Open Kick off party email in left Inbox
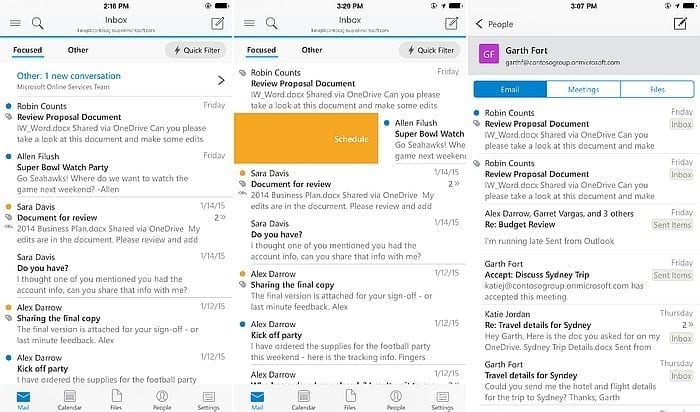The image size is (700, 412). (116, 368)
